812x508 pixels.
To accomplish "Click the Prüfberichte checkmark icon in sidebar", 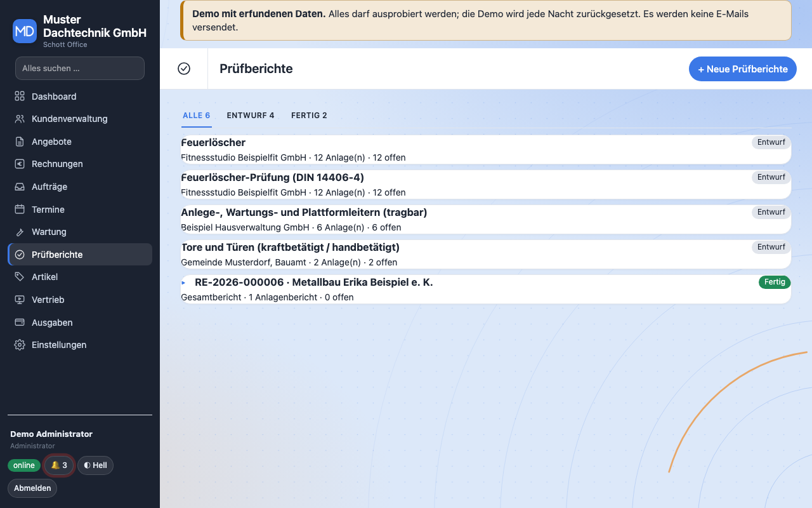I will pyautogui.click(x=20, y=255).
